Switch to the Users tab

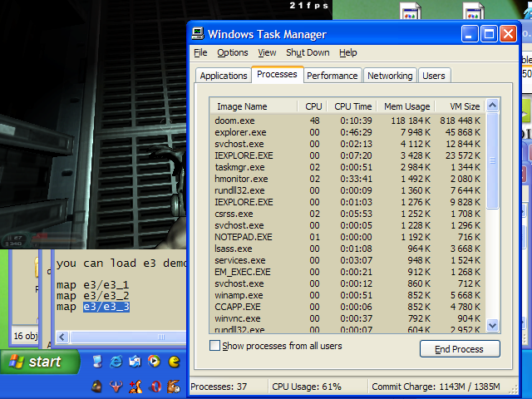pos(434,76)
